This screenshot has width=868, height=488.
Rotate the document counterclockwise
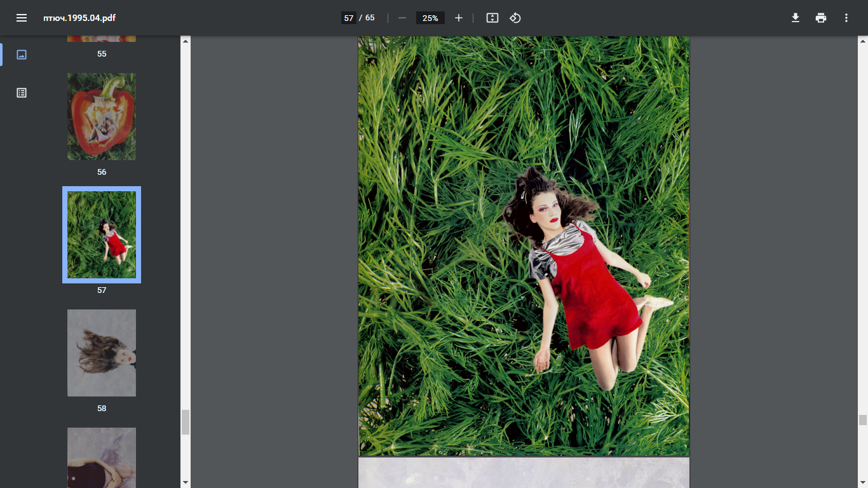point(515,18)
